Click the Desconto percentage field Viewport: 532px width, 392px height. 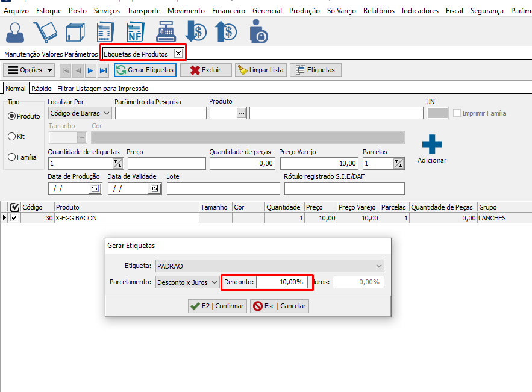(281, 282)
